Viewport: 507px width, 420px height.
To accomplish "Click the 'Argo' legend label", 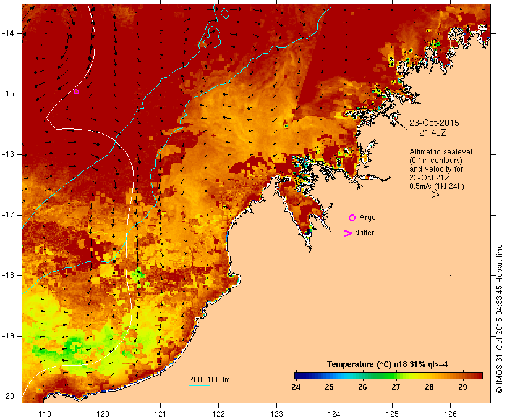I will click(368, 217).
